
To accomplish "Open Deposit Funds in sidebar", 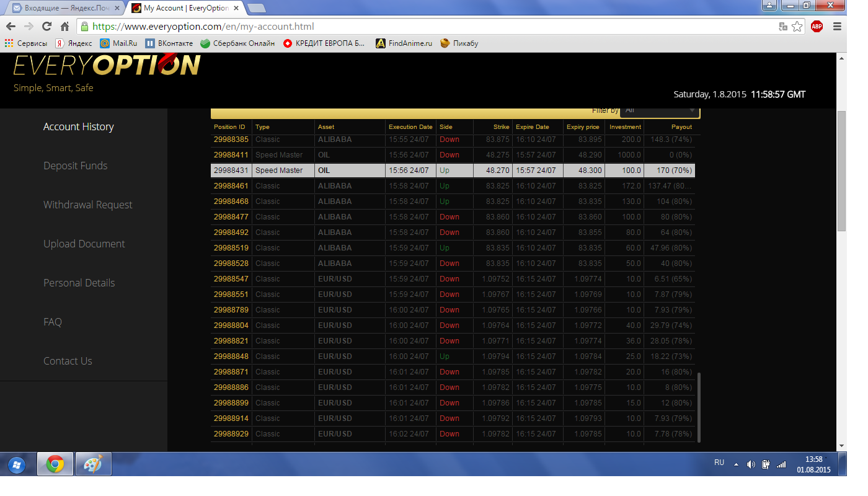I will click(x=75, y=166).
